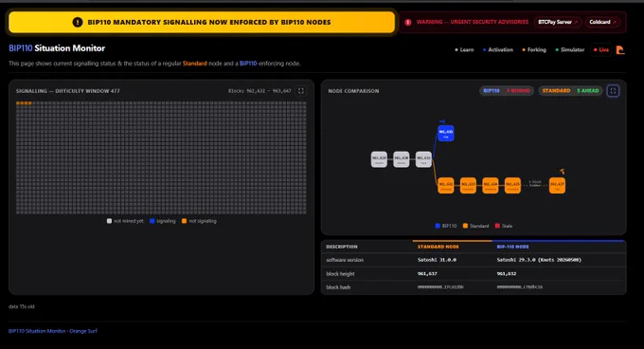Click the 'Warning — Urgent Security Advisories' text

473,22
